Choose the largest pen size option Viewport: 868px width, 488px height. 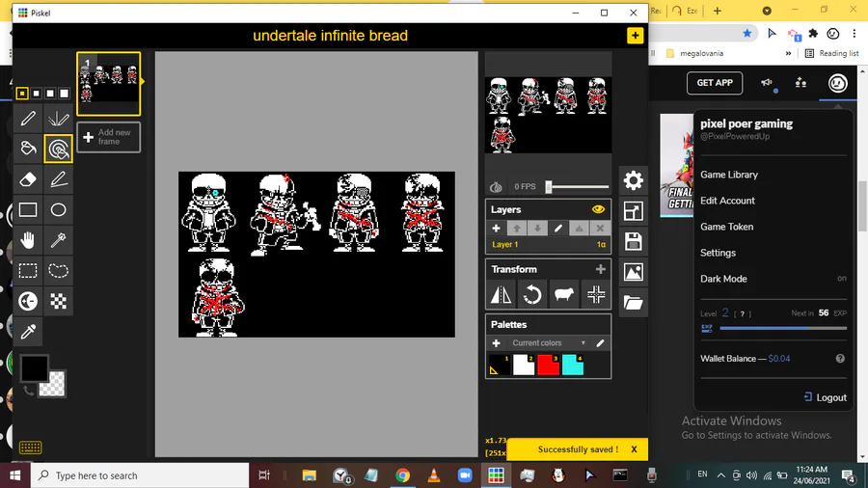(65, 94)
